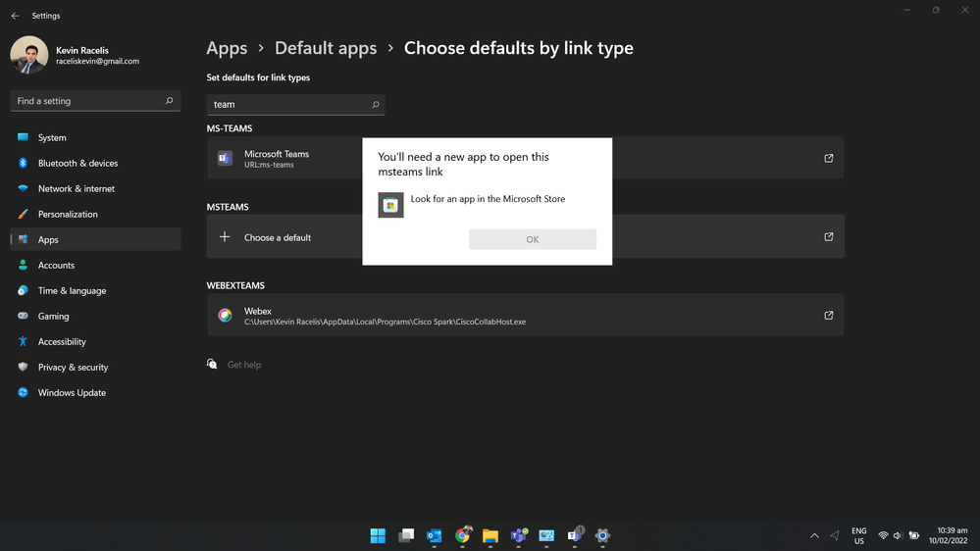Click magnifier icon in Find a setting box

coord(169,101)
